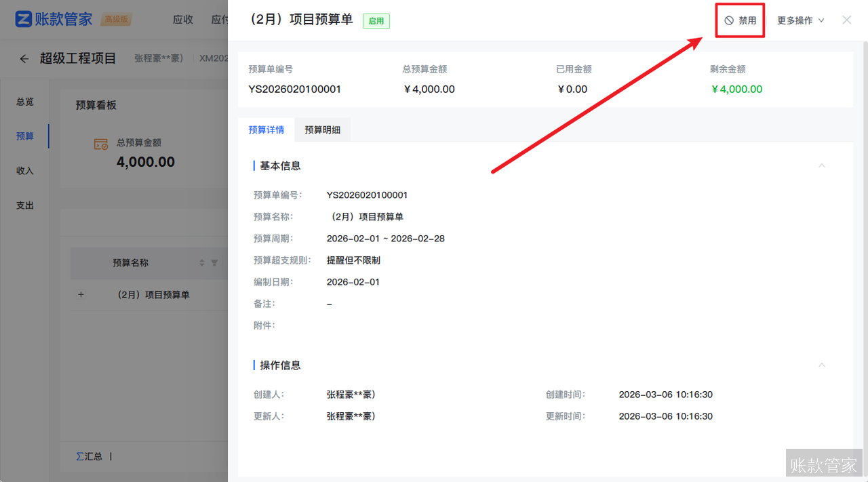Click the back arrow beside 超级工程项目
Screen dimensions: 868x482
pos(24,58)
